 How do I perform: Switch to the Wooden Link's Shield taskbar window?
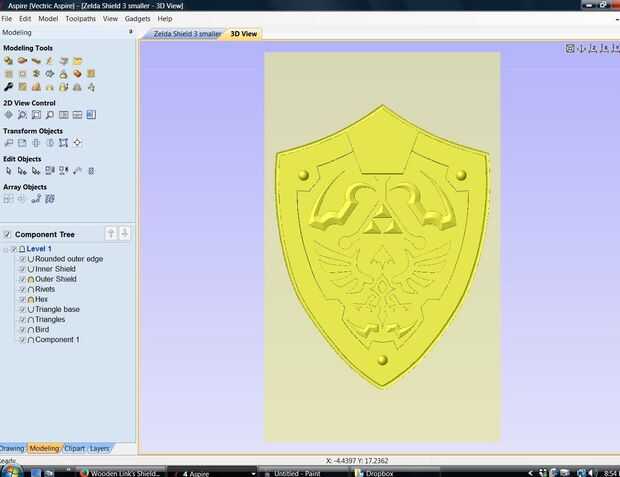(121, 473)
